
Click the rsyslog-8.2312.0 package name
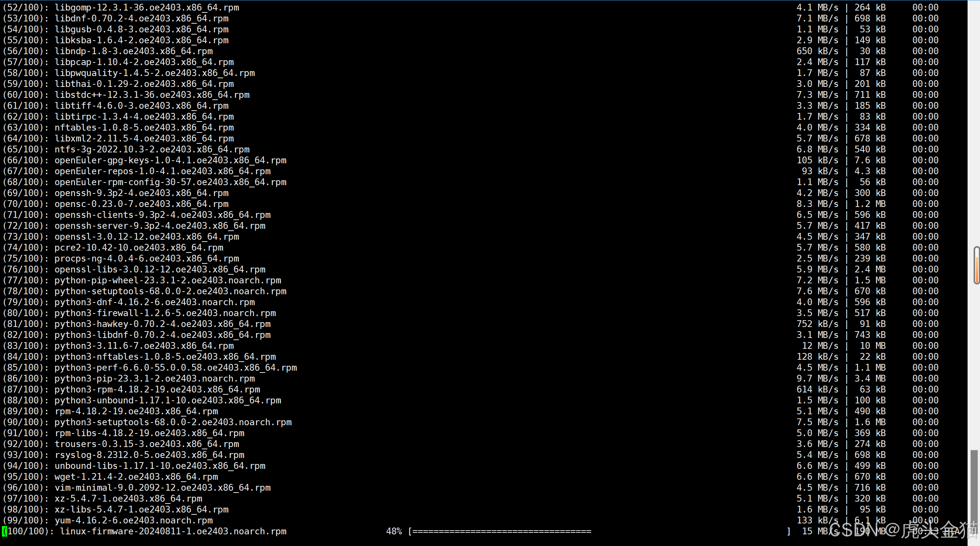click(150, 455)
